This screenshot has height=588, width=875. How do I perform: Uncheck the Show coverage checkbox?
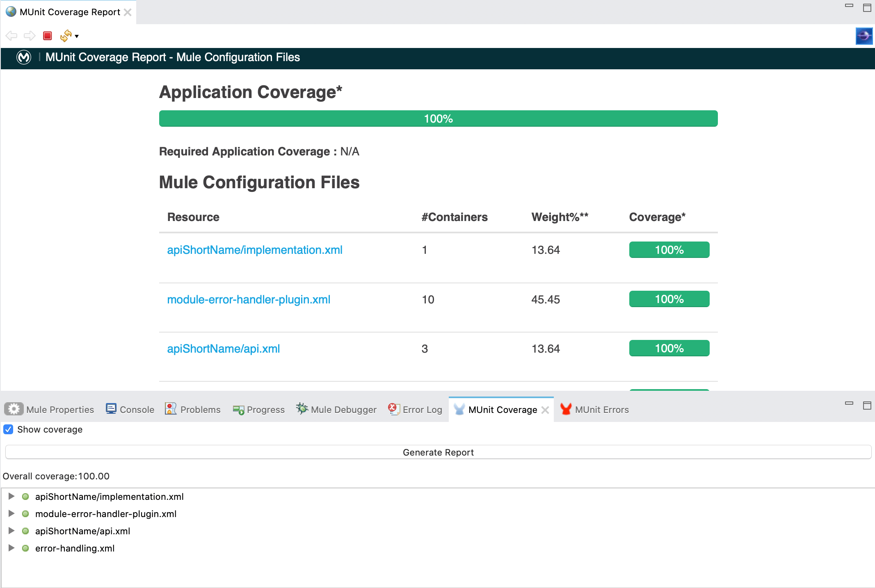point(8,429)
